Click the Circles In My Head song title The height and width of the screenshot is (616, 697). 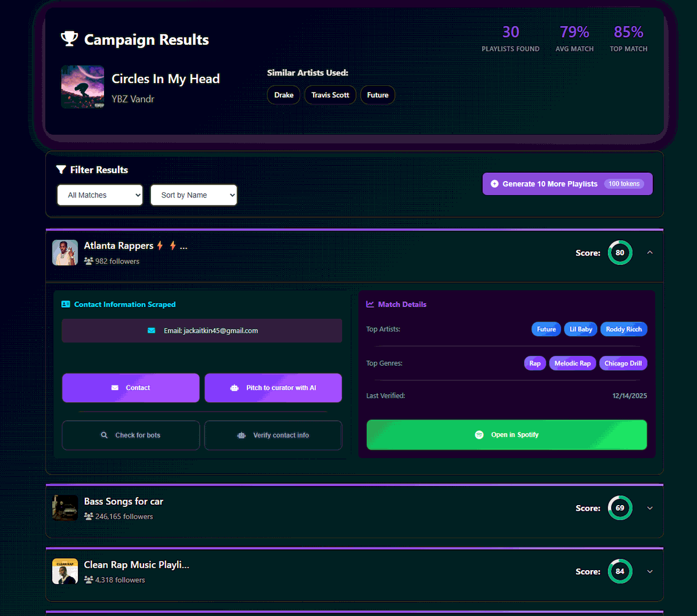(166, 78)
